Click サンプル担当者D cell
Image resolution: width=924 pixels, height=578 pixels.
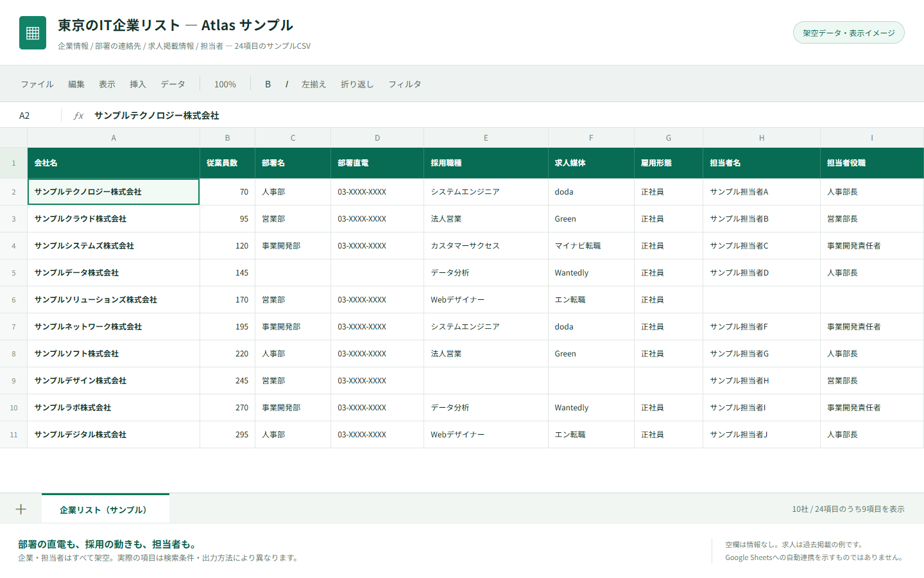[762, 273]
